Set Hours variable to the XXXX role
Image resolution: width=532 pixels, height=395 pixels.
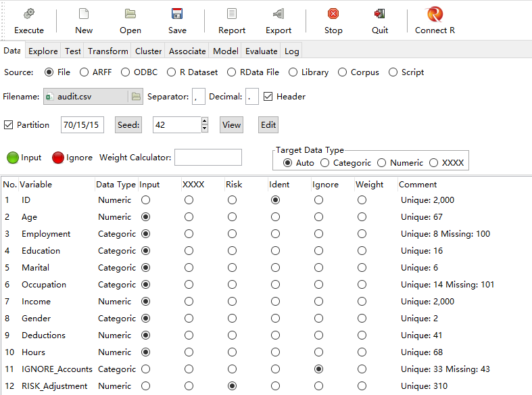click(189, 352)
